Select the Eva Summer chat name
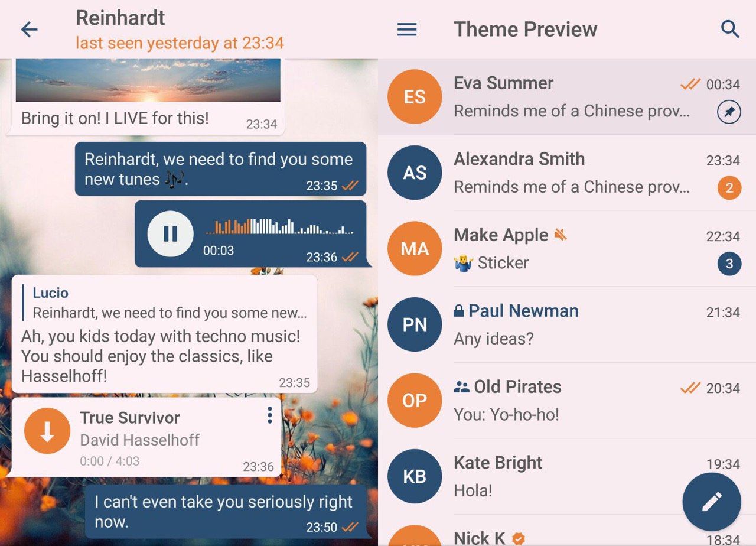 (x=503, y=83)
